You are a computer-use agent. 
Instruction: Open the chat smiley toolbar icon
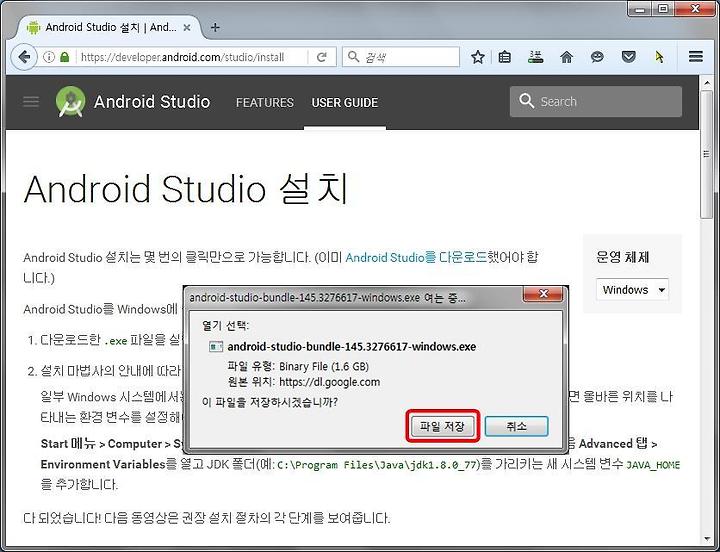coord(597,57)
